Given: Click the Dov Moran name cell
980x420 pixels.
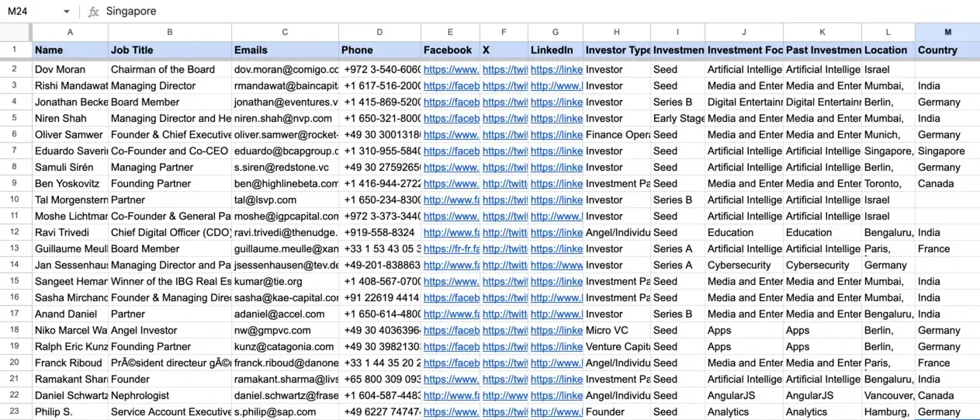Looking at the screenshot, I should pos(70,69).
